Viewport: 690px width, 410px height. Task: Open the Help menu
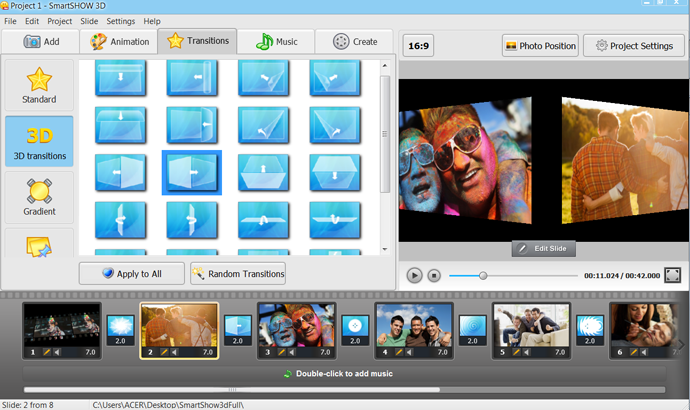(x=152, y=21)
